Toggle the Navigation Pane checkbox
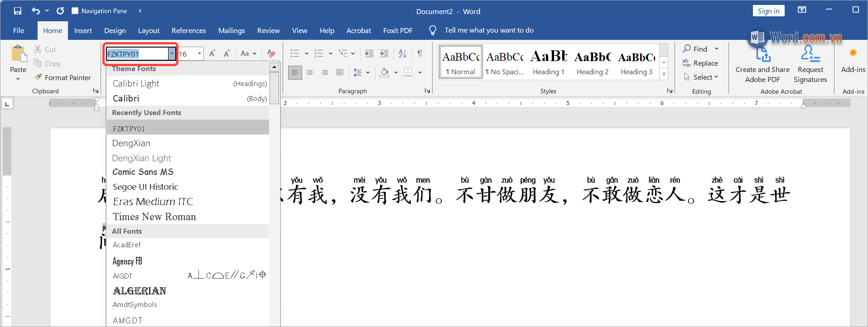 75,11
